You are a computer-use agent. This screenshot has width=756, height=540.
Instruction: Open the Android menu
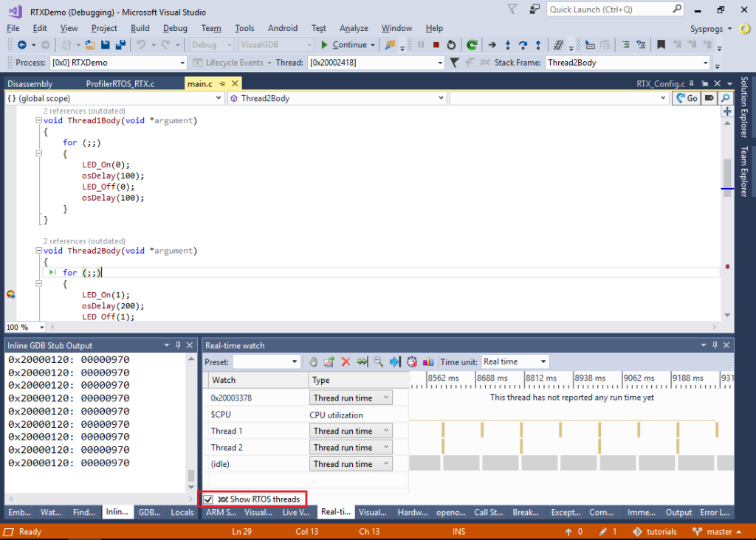(x=283, y=27)
